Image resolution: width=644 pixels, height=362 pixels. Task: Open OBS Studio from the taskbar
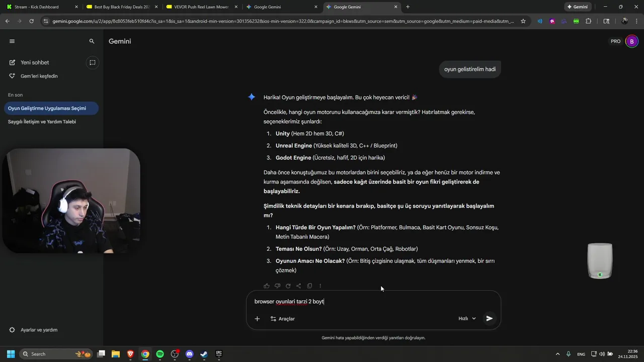pyautogui.click(x=175, y=354)
